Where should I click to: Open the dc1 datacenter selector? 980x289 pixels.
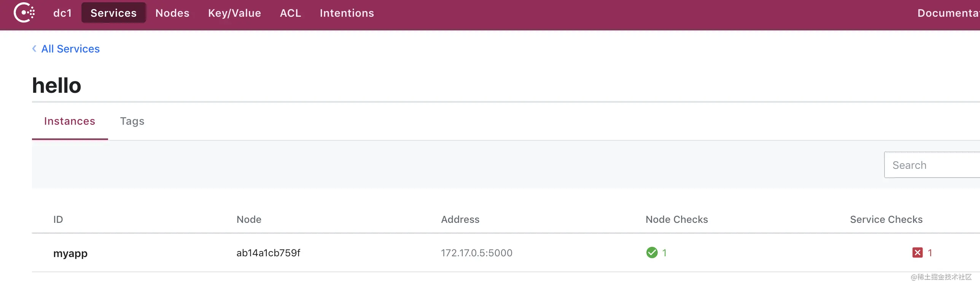(62, 13)
